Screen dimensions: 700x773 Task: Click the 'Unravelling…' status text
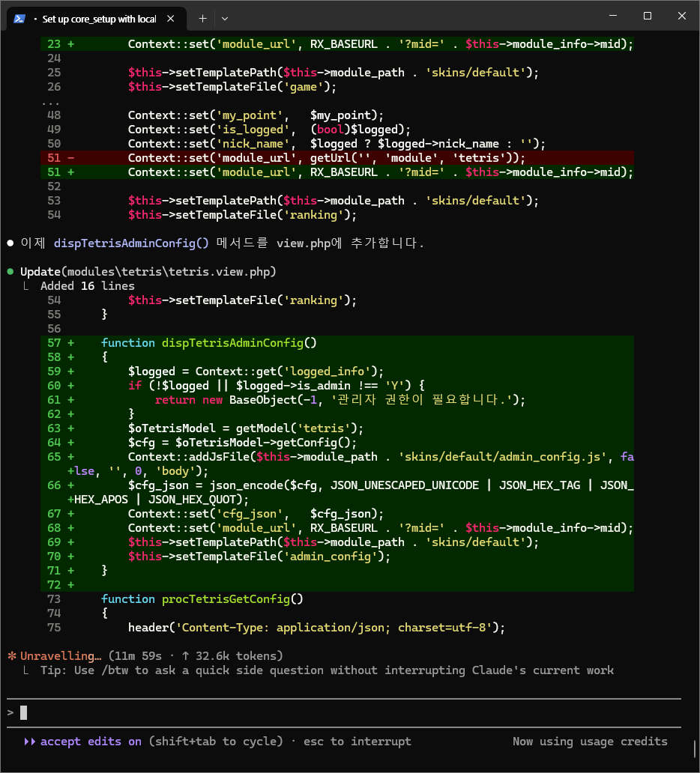[61, 656]
